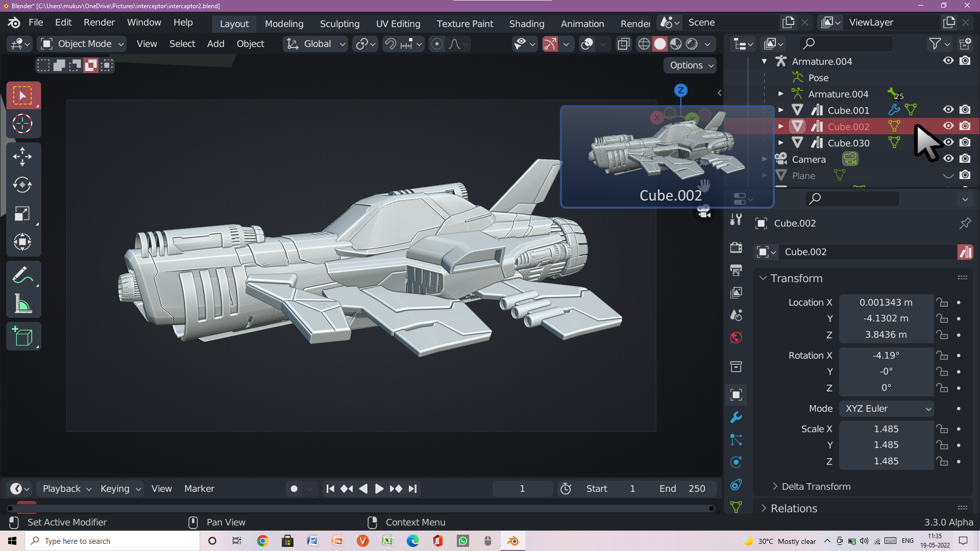Switch to the Sculpting workspace tab
This screenshot has width=980, height=551.
coord(339,23)
